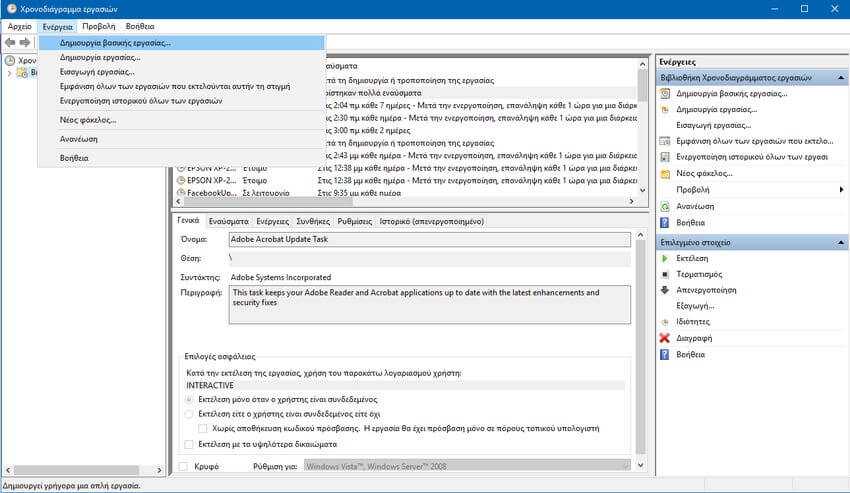Viewport: 850px width, 493px height.
Task: Toggle the Κρυφό checkbox
Action: [183, 466]
